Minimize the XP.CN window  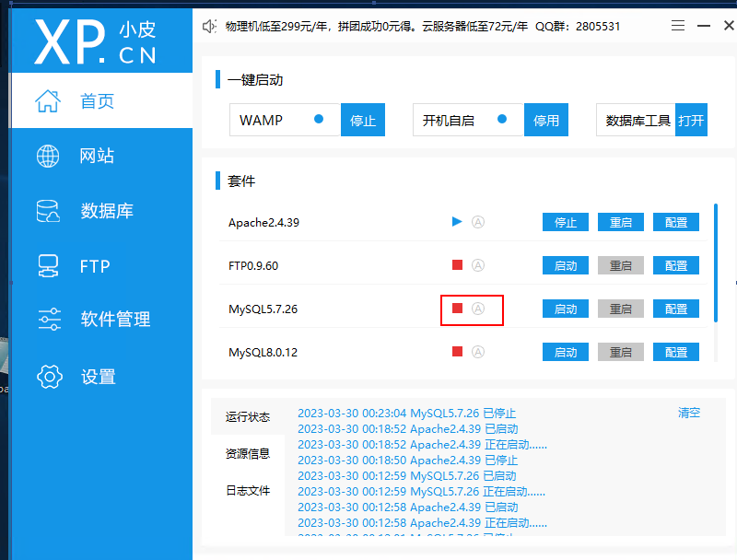704,26
